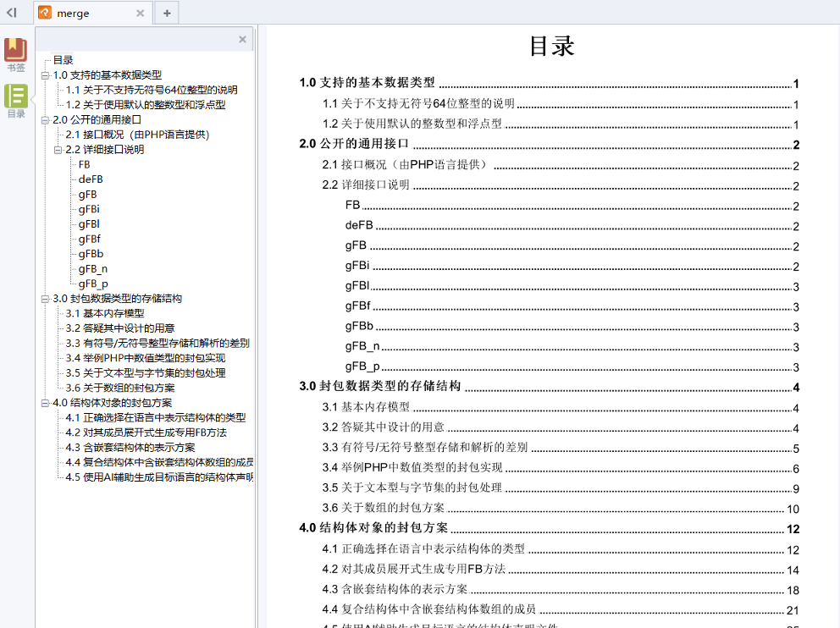This screenshot has height=628, width=840.
Task: Select 3.1 基本内存模型 in the outline
Action: [x=105, y=313]
